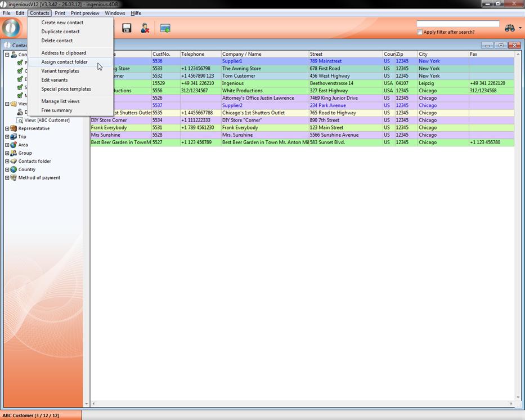The width and height of the screenshot is (525, 420).
Task: Expand the Group tree node
Action: pyautogui.click(x=7, y=153)
